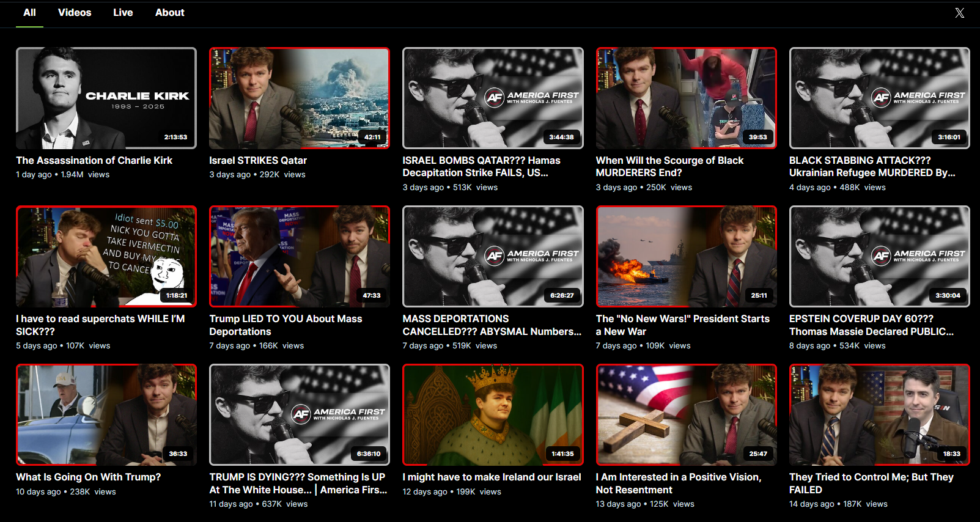Image resolution: width=980 pixels, height=522 pixels.
Task: Open the X social link icon
Action: click(959, 13)
